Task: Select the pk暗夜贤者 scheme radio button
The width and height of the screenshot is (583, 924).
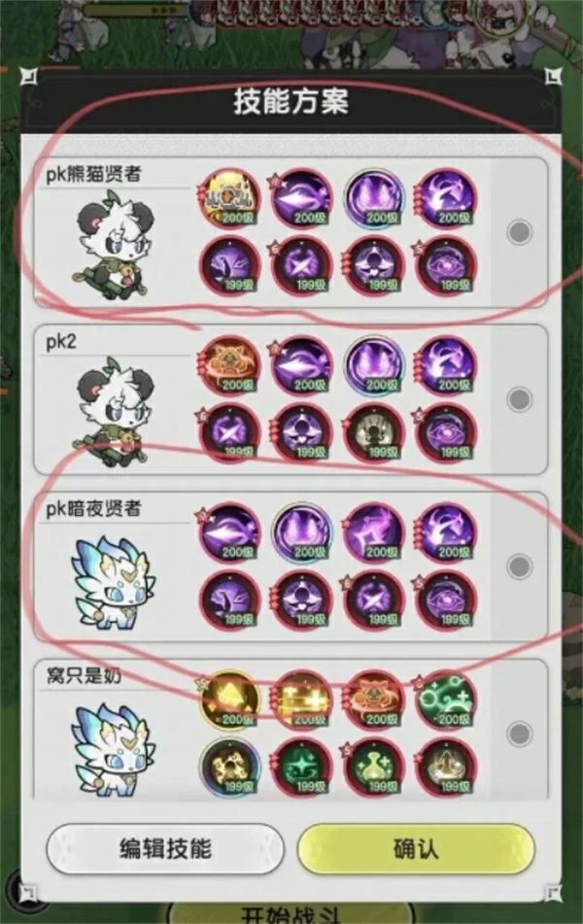Action: click(x=519, y=566)
